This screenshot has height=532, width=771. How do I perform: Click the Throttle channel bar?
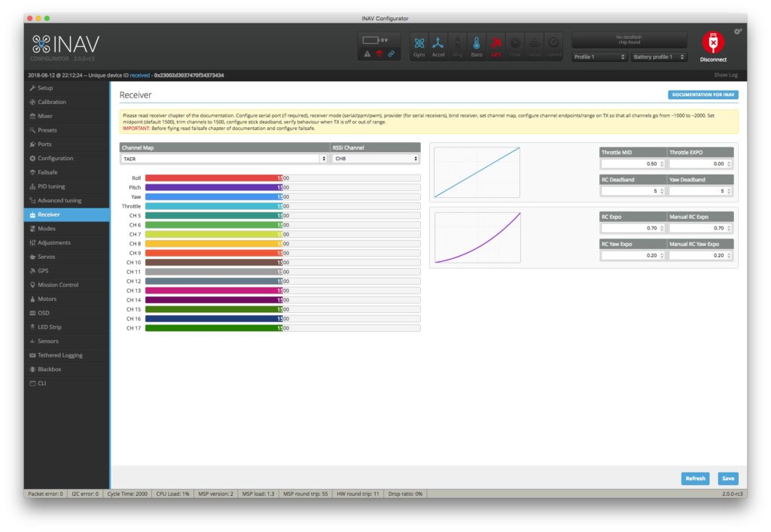click(282, 206)
